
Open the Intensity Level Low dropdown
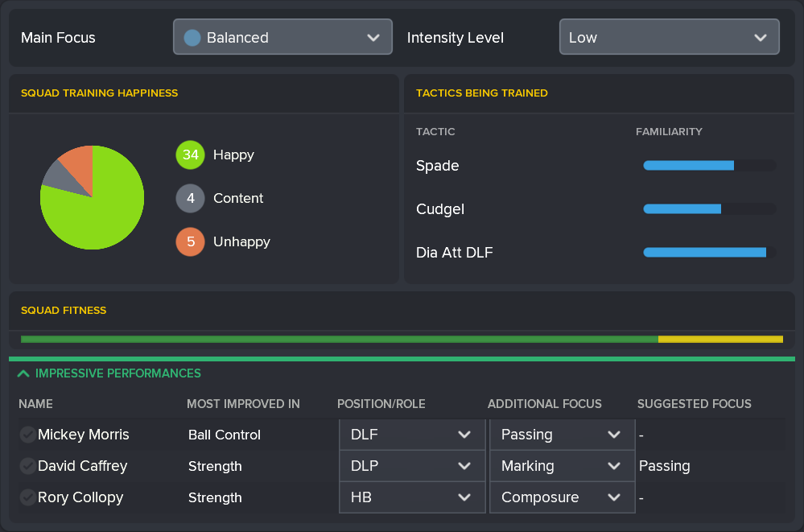pos(669,37)
